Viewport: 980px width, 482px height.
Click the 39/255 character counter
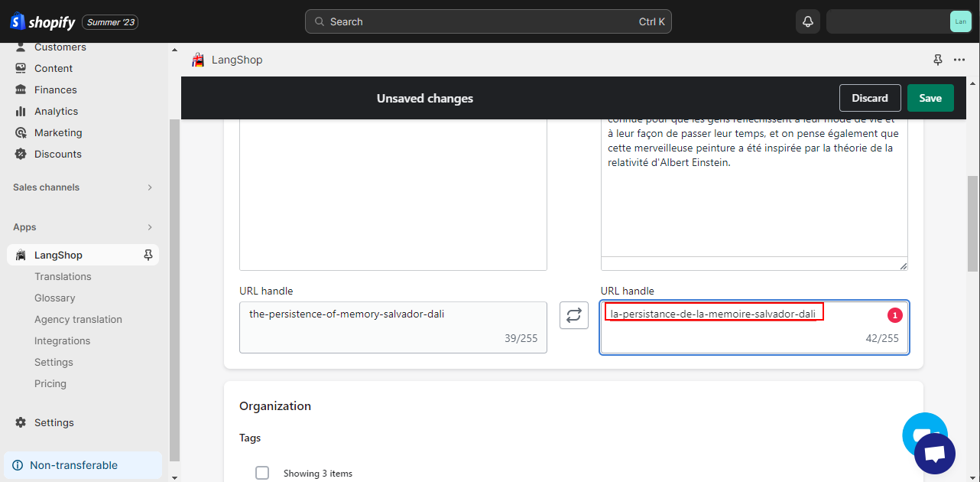[x=521, y=338]
